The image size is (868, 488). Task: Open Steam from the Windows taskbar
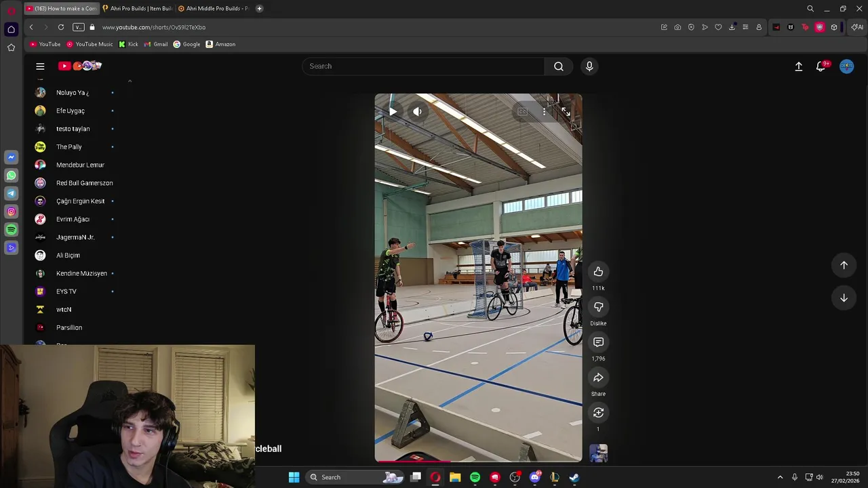click(574, 477)
